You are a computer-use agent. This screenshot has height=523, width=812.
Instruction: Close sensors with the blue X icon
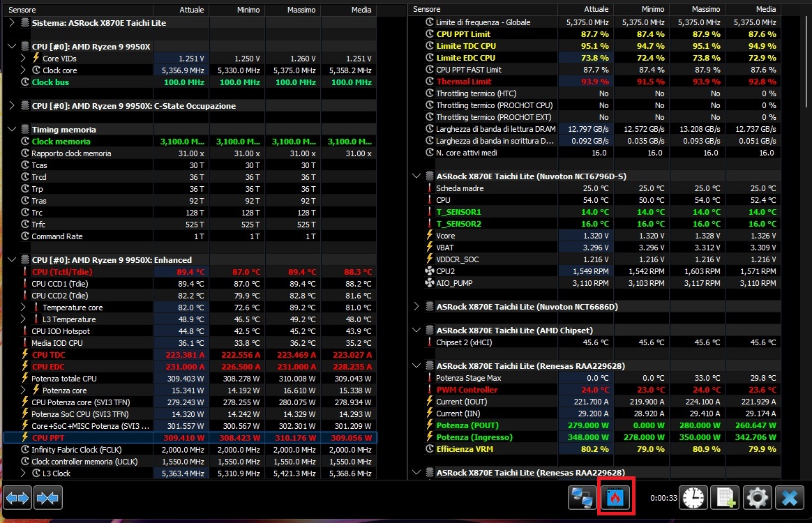tap(790, 498)
